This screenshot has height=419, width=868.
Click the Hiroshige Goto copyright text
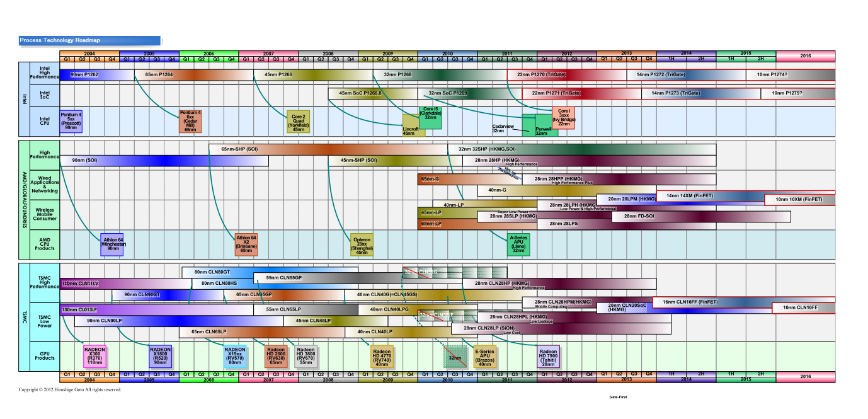[x=70, y=390]
